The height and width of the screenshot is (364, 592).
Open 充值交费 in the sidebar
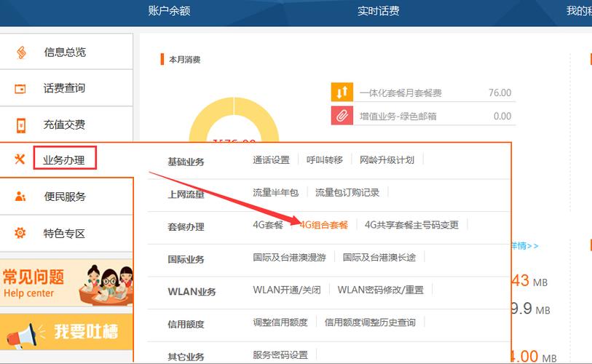(x=64, y=124)
